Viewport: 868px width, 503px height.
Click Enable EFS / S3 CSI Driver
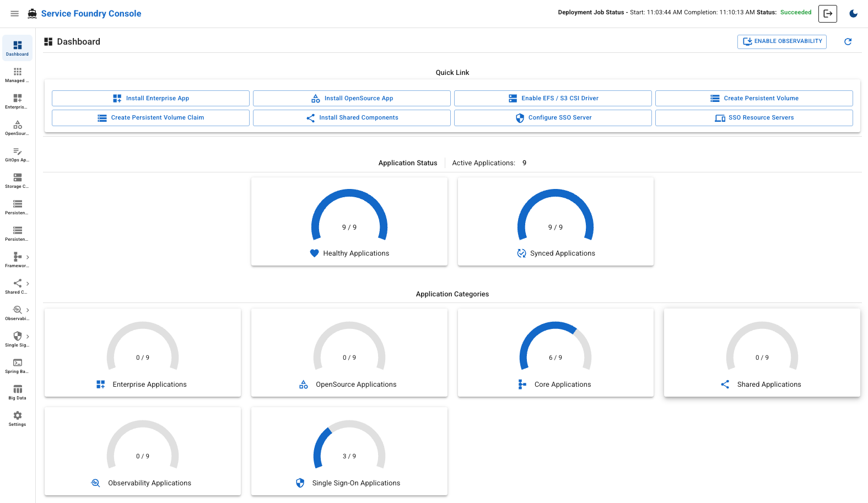click(553, 99)
